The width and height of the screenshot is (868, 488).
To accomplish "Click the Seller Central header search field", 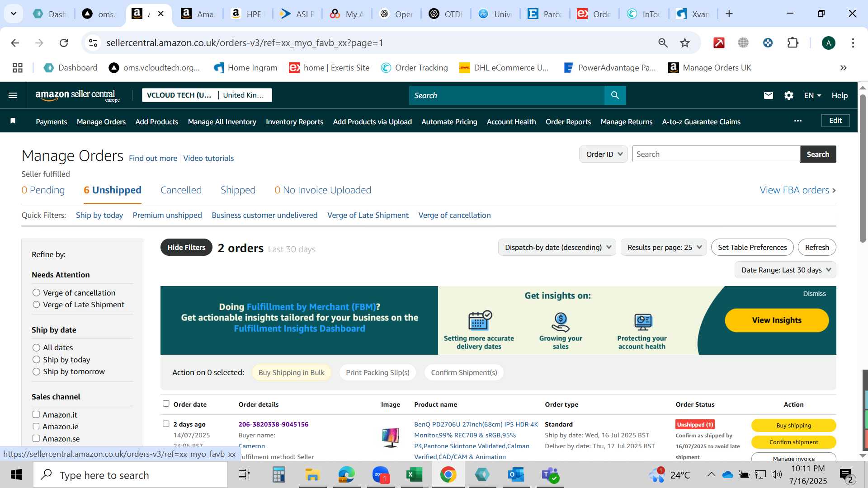I will click(506, 95).
